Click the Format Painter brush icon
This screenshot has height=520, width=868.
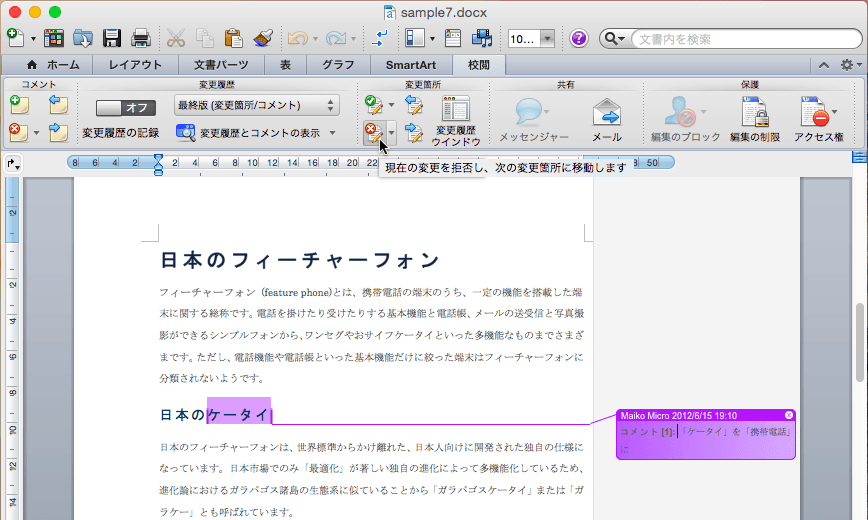[265, 39]
